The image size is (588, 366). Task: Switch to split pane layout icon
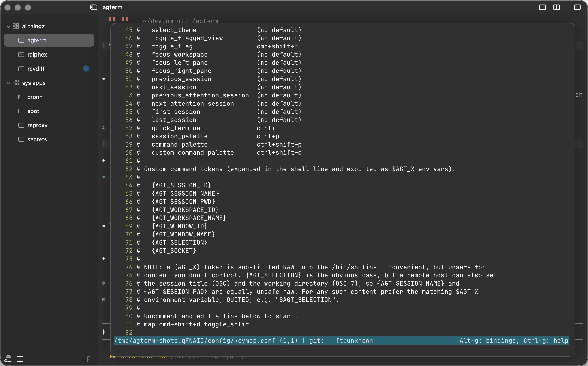[557, 7]
